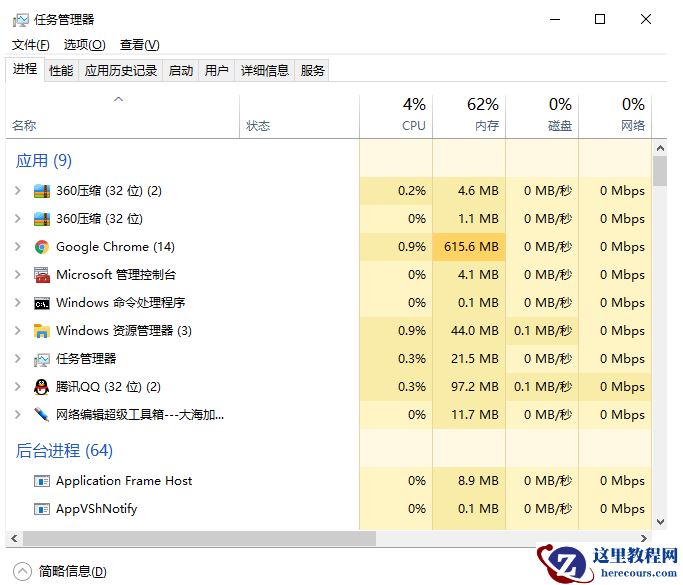Click the 97.2 MB QQ memory cell
This screenshot has width=683, height=585.
point(469,387)
